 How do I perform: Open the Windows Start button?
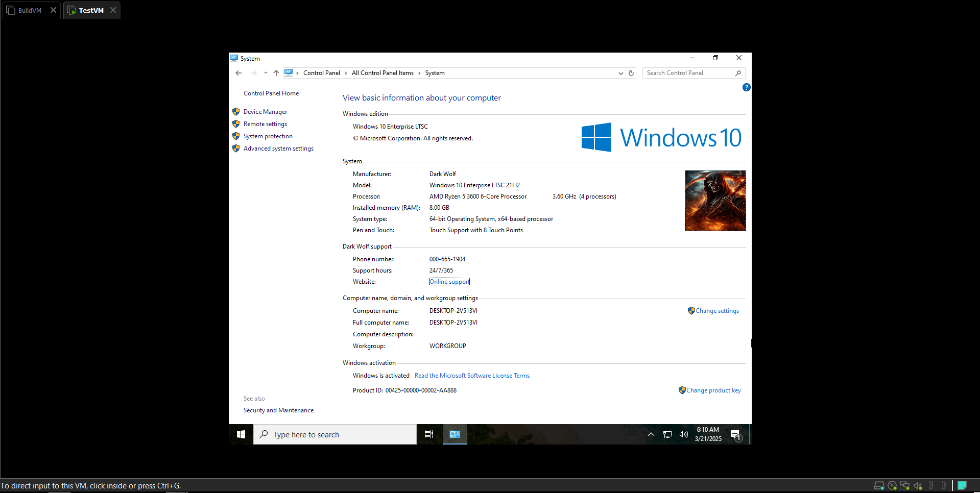pyautogui.click(x=241, y=434)
